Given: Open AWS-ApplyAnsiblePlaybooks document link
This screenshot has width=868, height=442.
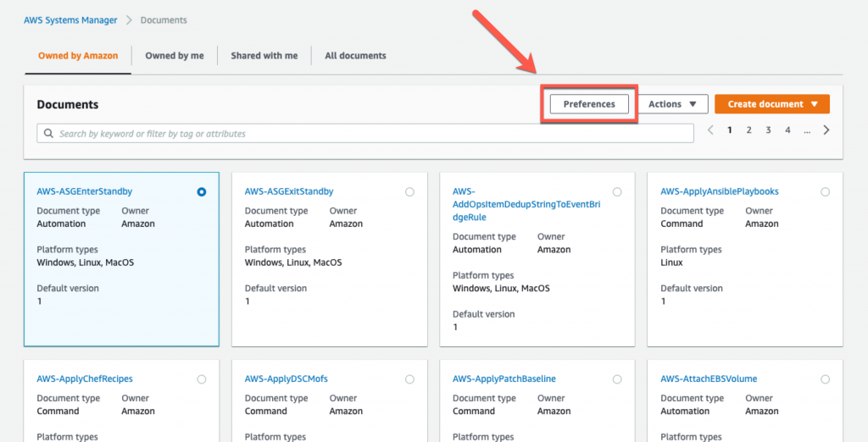Looking at the screenshot, I should tap(720, 191).
